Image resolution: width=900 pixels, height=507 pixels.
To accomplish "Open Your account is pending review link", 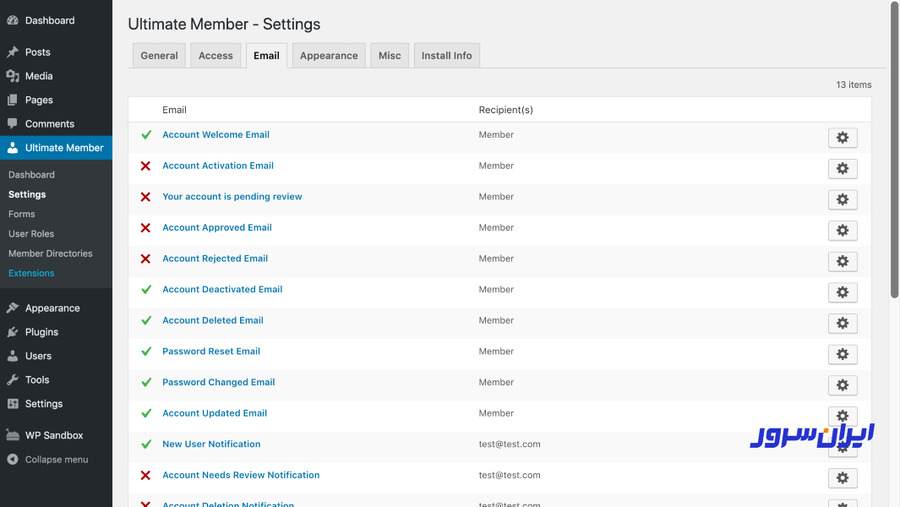I will (232, 197).
